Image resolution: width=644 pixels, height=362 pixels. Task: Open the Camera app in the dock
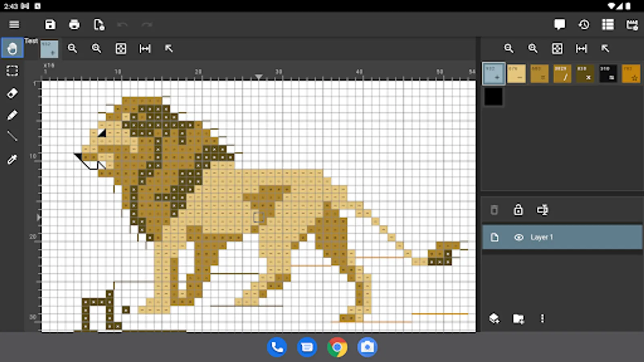point(367,347)
